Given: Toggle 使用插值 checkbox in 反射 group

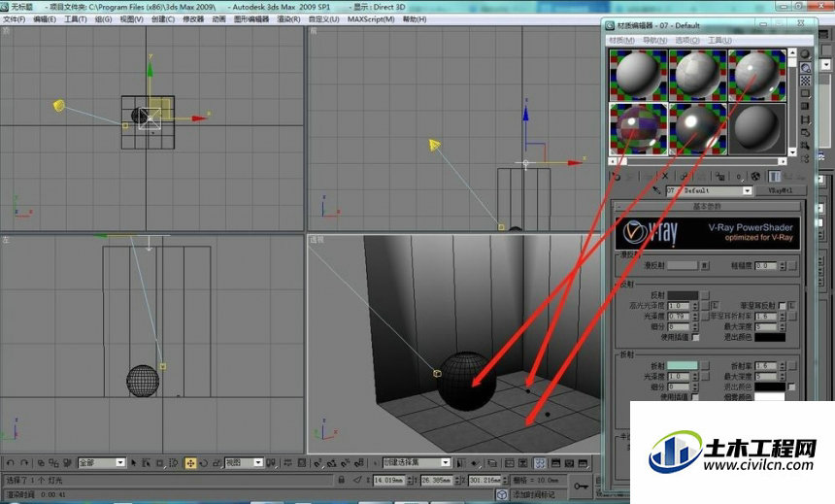Looking at the screenshot, I should click(695, 337).
